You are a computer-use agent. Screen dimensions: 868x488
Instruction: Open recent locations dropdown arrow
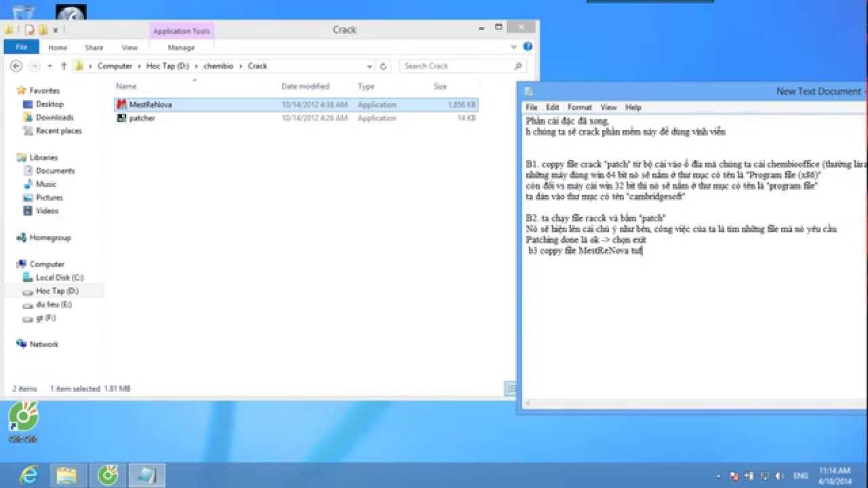50,66
